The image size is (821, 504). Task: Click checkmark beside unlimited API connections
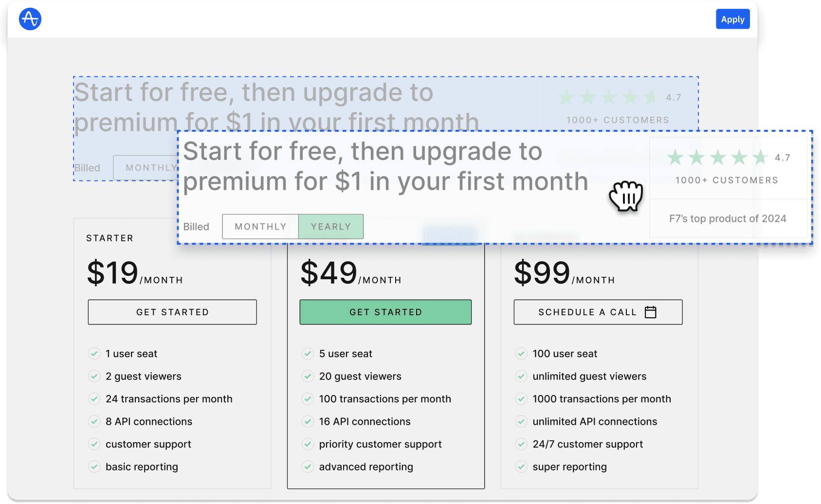point(521,421)
